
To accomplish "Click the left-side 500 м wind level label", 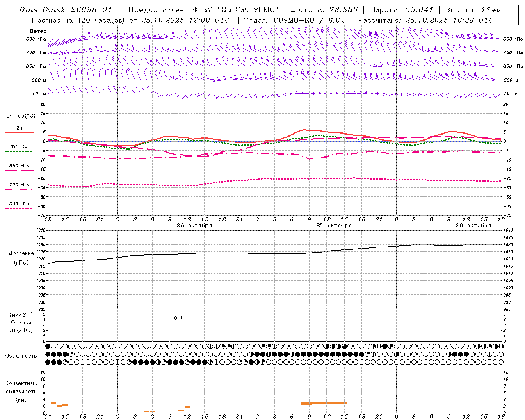I will pos(39,80).
